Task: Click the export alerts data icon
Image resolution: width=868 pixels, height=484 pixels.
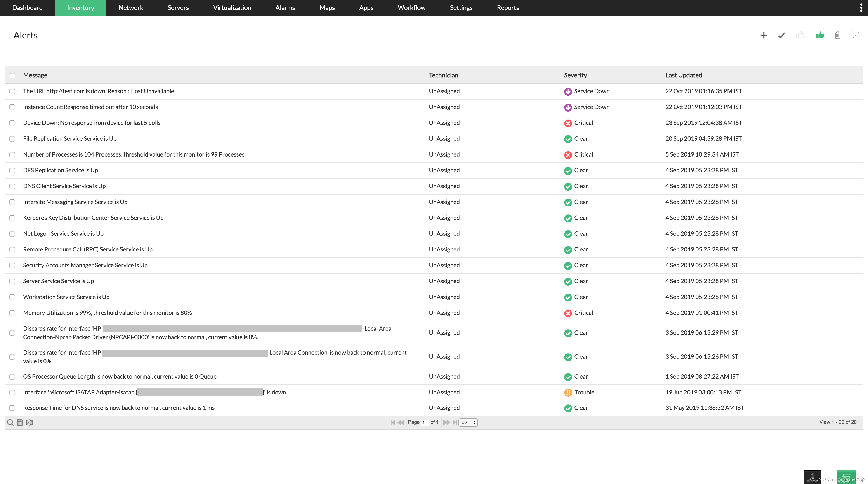Action: 29,423
